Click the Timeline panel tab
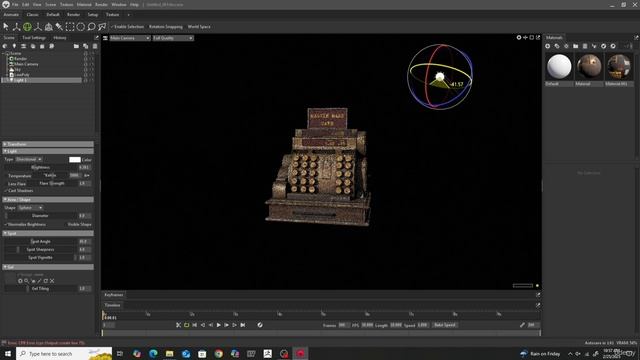The width and height of the screenshot is (640, 360). tap(112, 305)
